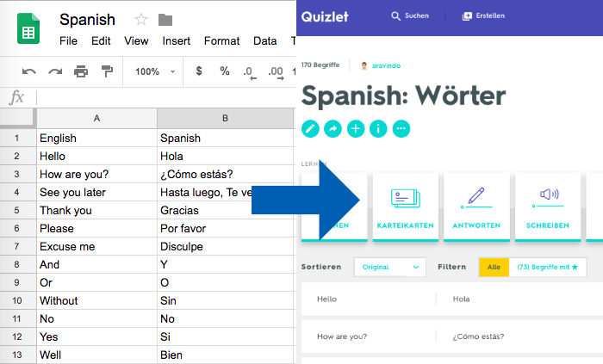
Task: Select cell Sin
Action: coord(226,300)
